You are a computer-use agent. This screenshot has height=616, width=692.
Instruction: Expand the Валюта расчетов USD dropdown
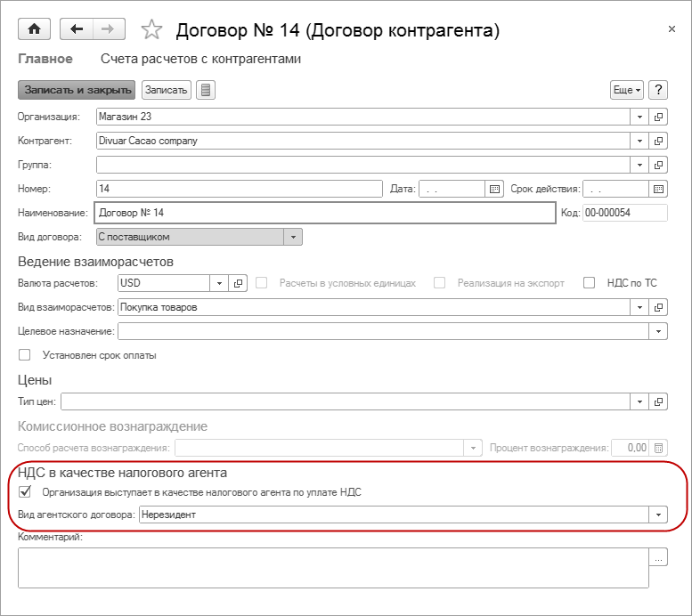219,283
